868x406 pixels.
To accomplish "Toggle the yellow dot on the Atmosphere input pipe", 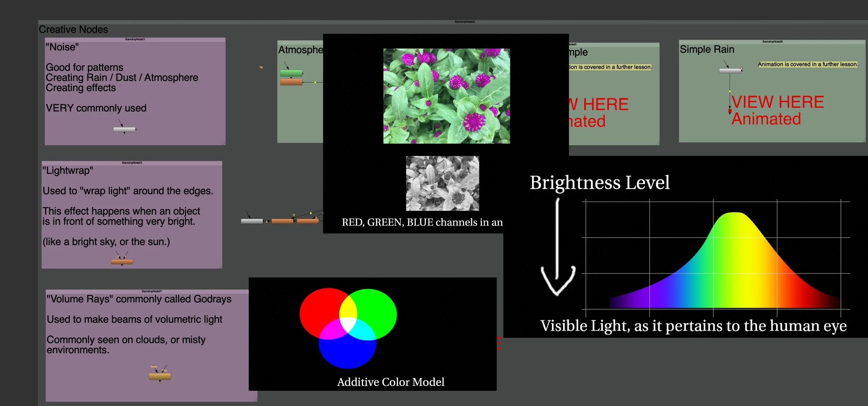I will [x=315, y=82].
